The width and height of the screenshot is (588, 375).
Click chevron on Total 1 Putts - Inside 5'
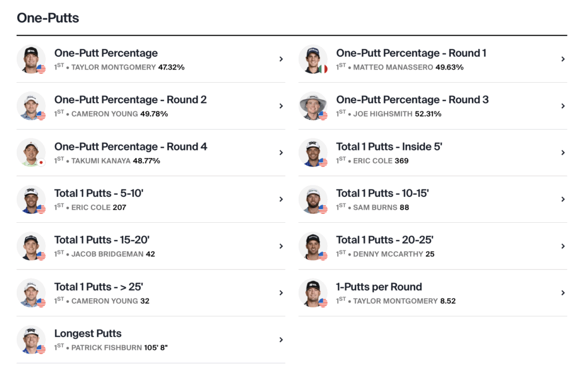(x=563, y=153)
